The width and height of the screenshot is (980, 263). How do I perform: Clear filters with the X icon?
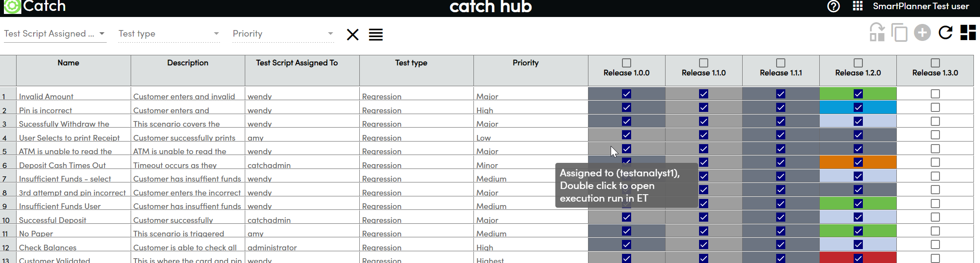pos(352,34)
